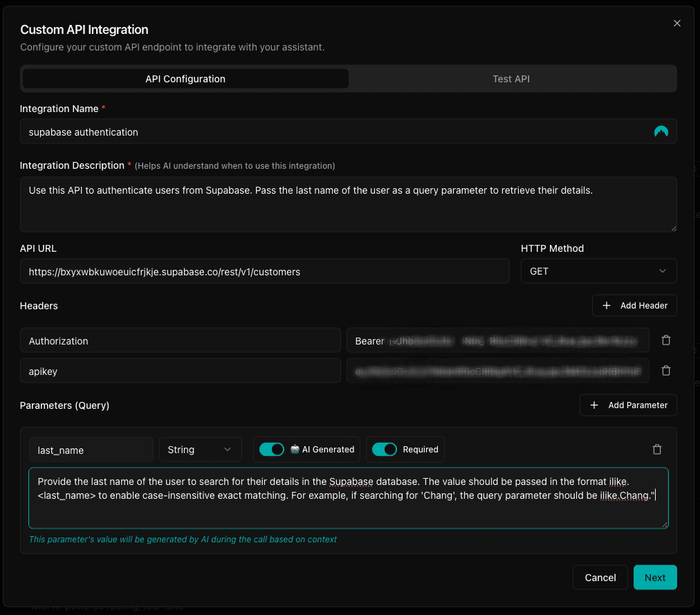This screenshot has width=700, height=615.
Task: Delete the Authorization header using its trash icon
Action: (x=665, y=340)
